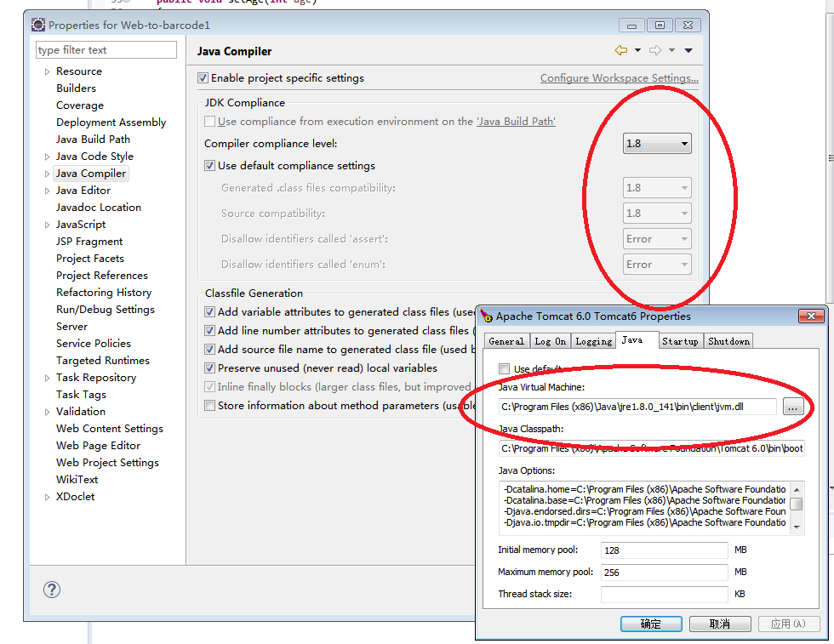Click the back navigation arrow icon

pyautogui.click(x=620, y=50)
